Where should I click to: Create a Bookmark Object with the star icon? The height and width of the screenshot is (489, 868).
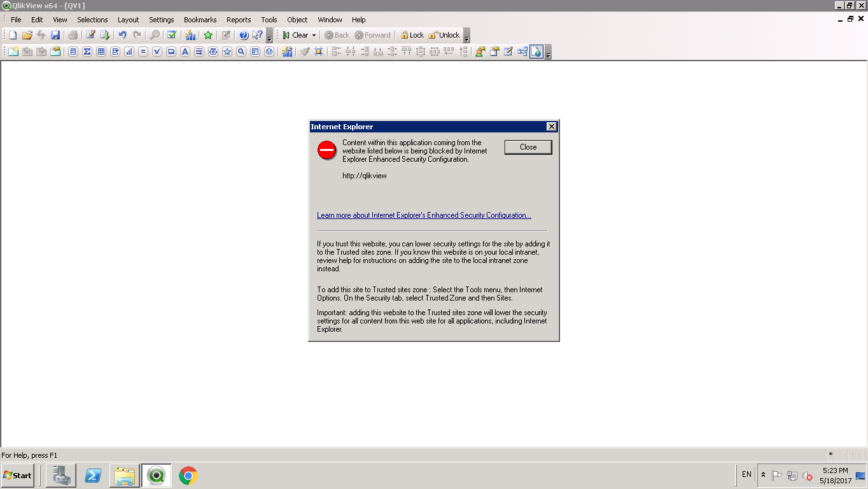pos(227,52)
